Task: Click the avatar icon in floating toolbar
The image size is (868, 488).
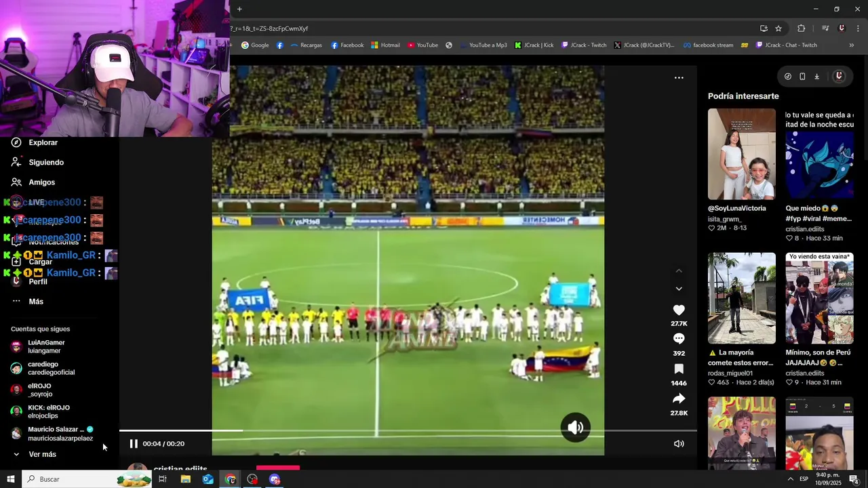Action: [839, 77]
